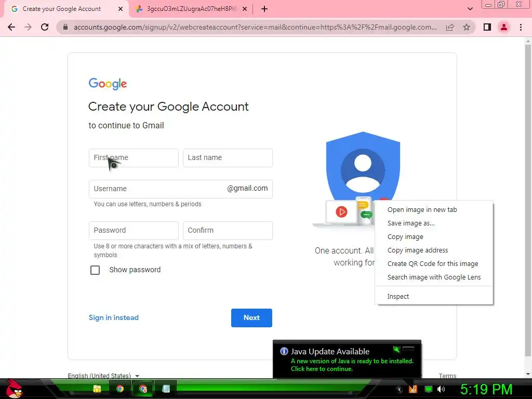
Task: Click into the Last name field
Action: [228, 158]
